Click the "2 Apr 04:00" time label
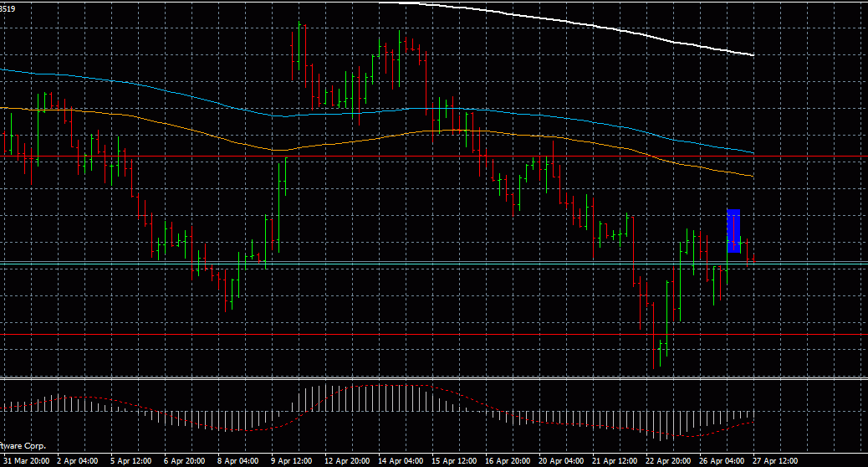The height and width of the screenshot is (467, 868). pos(78,461)
